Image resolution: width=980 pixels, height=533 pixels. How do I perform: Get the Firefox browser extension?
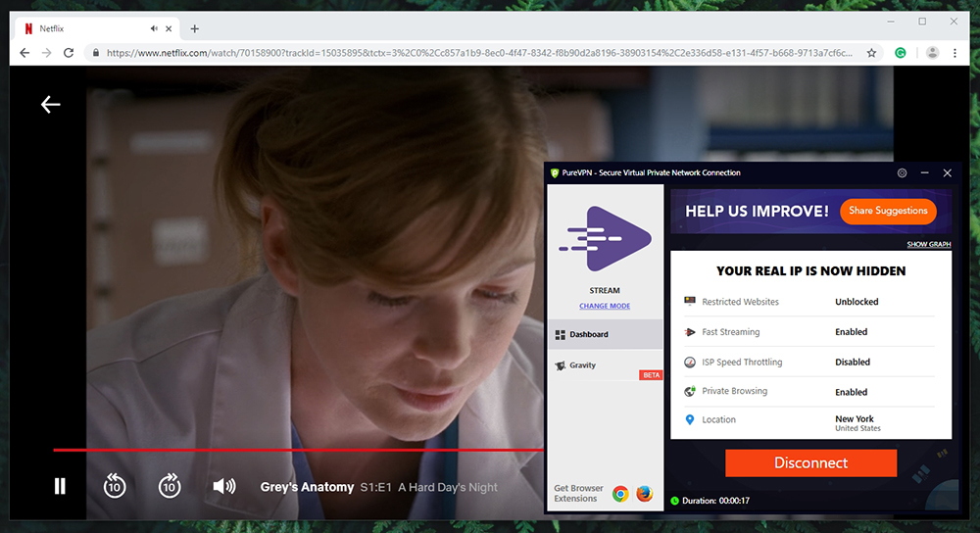pos(645,494)
